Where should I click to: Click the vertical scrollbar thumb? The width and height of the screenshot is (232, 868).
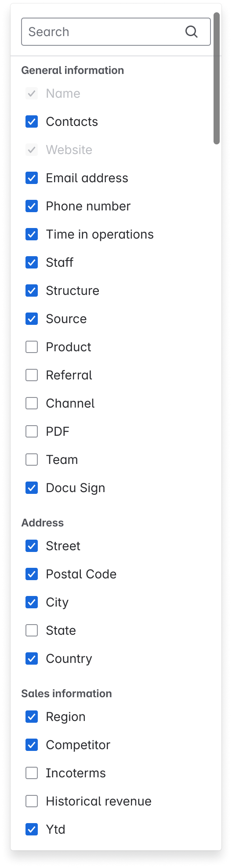pos(217,78)
